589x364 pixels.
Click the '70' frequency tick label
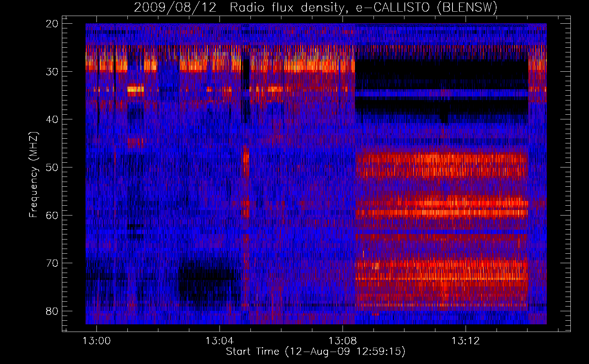(52, 264)
